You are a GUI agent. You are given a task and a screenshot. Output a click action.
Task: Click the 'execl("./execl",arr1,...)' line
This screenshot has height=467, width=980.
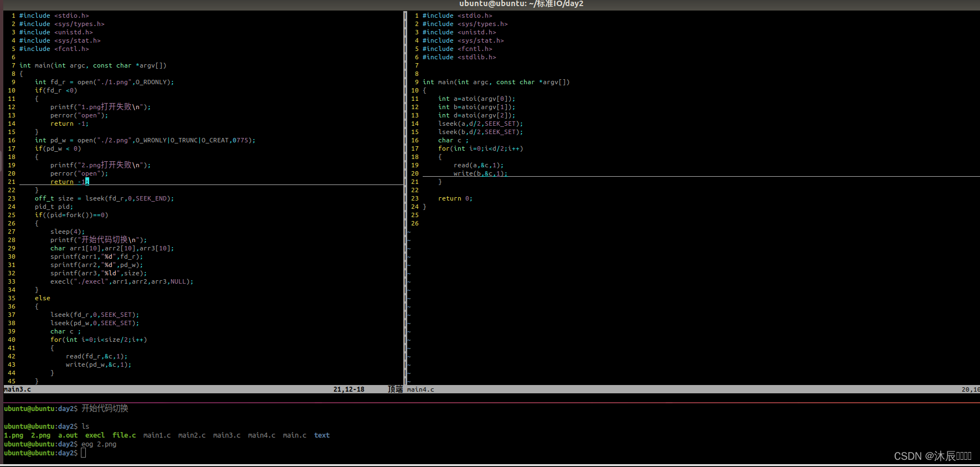[122, 281]
